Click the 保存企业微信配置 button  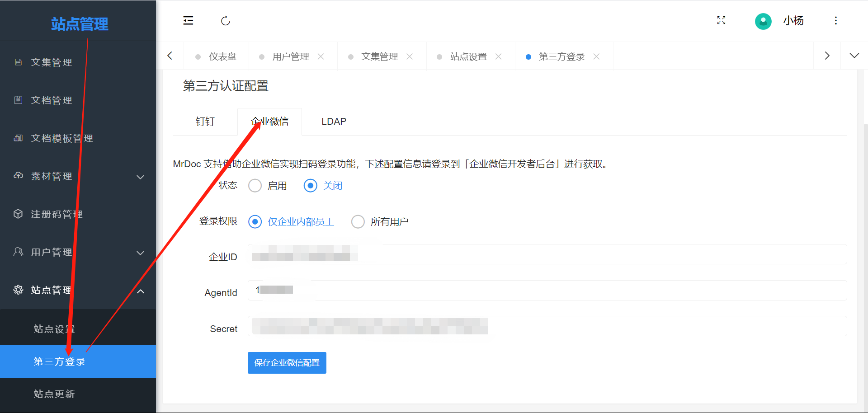287,363
